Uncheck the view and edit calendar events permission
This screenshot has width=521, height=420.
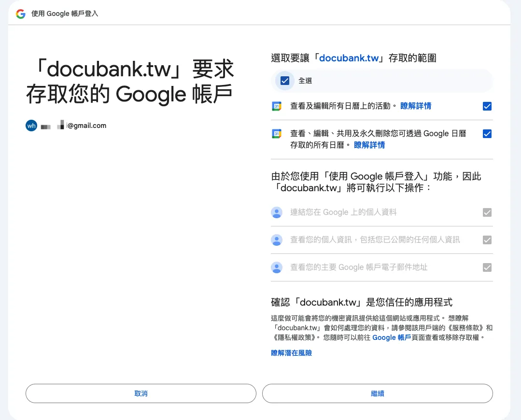[487, 106]
